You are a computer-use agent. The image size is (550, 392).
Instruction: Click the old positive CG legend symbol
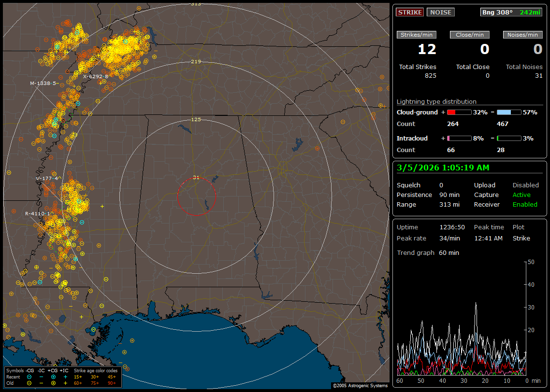(53, 383)
